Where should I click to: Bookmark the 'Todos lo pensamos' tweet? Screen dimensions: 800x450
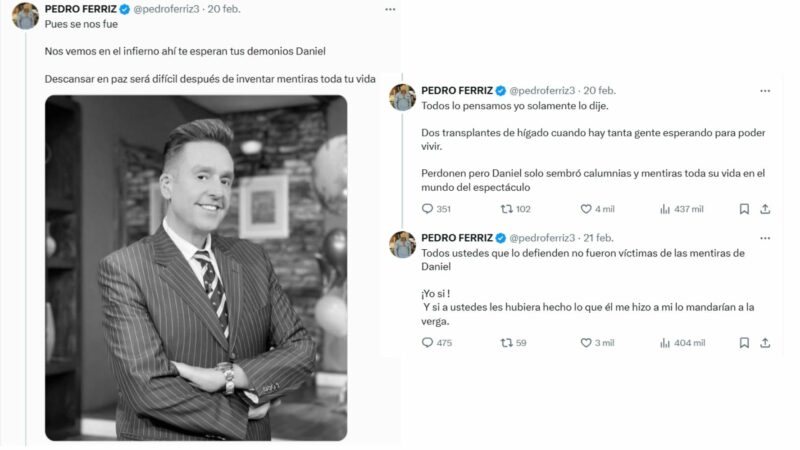744,209
